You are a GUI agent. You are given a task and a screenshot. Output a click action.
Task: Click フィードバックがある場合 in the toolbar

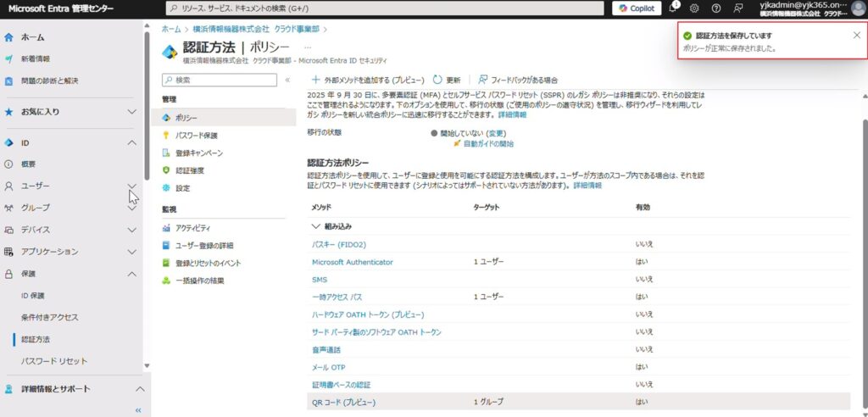click(x=518, y=80)
